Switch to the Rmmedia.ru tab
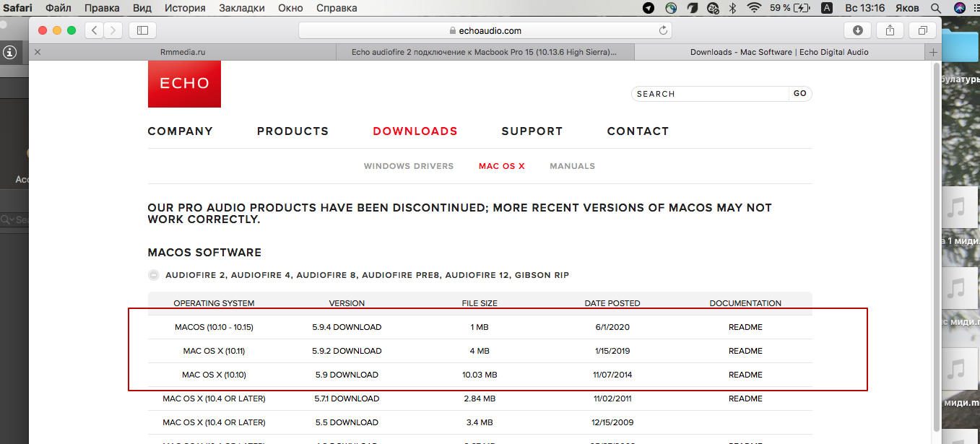980x444 pixels. 183,52
